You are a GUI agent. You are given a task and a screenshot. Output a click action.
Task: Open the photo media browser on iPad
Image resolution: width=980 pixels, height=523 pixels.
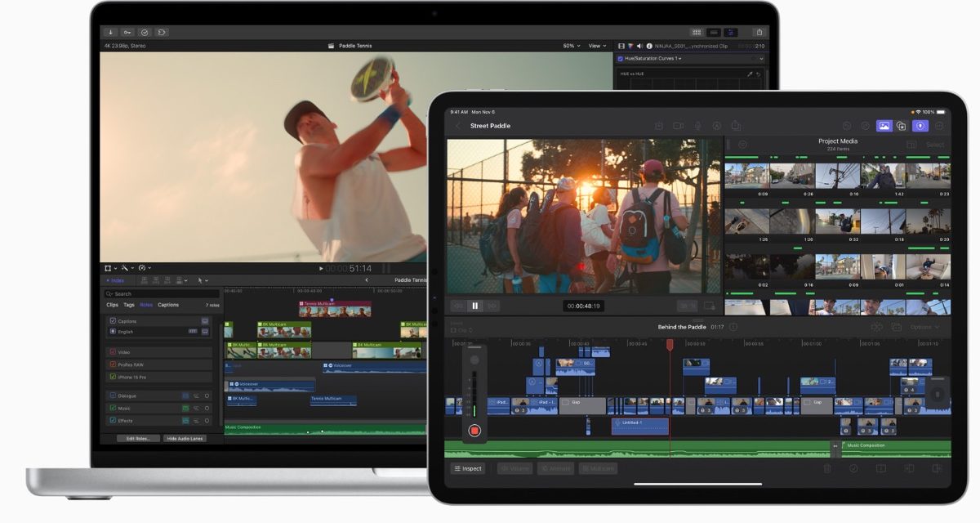coord(884,126)
